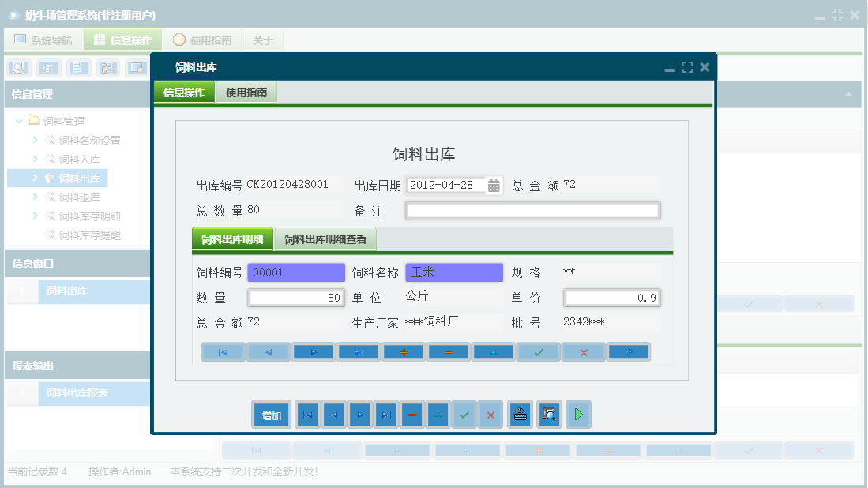The width and height of the screenshot is (868, 488).
Task: Click the user main toolbar icon
Action: (107, 68)
